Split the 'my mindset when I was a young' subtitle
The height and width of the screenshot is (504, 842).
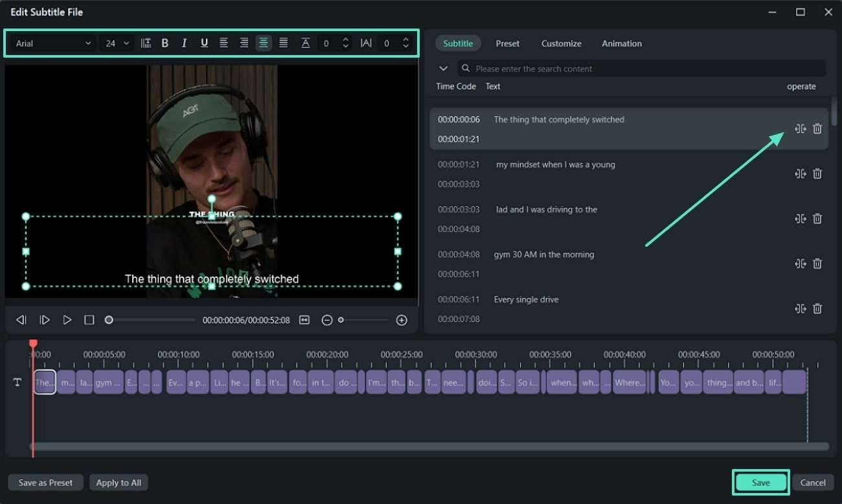tap(801, 174)
